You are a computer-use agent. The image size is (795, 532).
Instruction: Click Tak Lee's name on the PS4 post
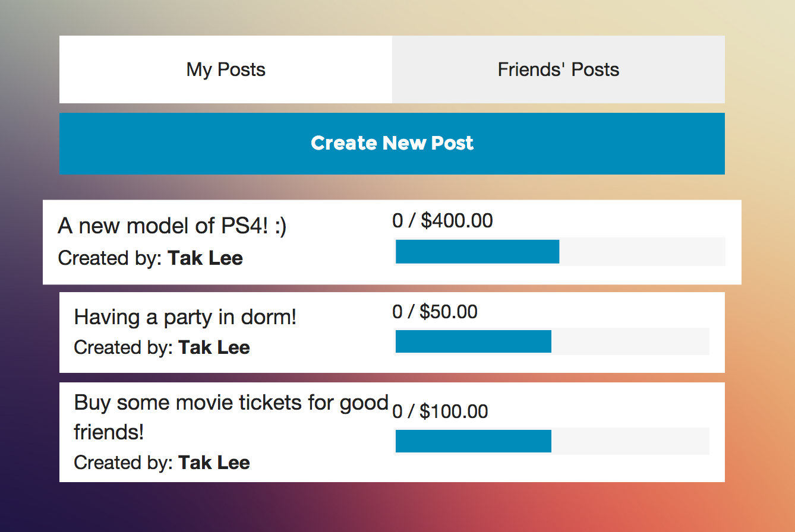point(205,258)
